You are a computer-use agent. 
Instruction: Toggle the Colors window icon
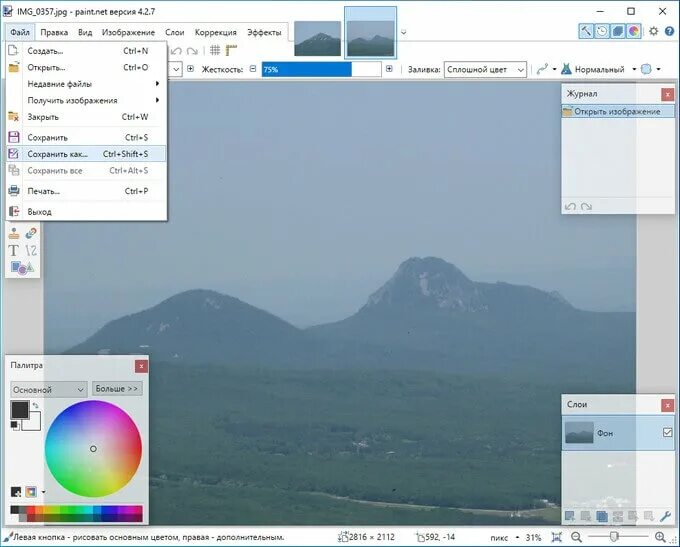coord(634,31)
